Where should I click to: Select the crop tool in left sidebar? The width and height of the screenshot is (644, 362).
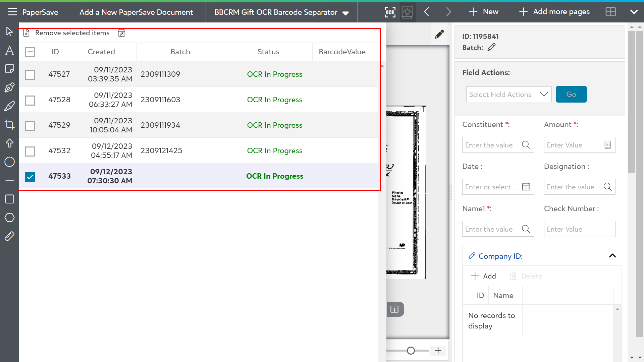coord(9,125)
